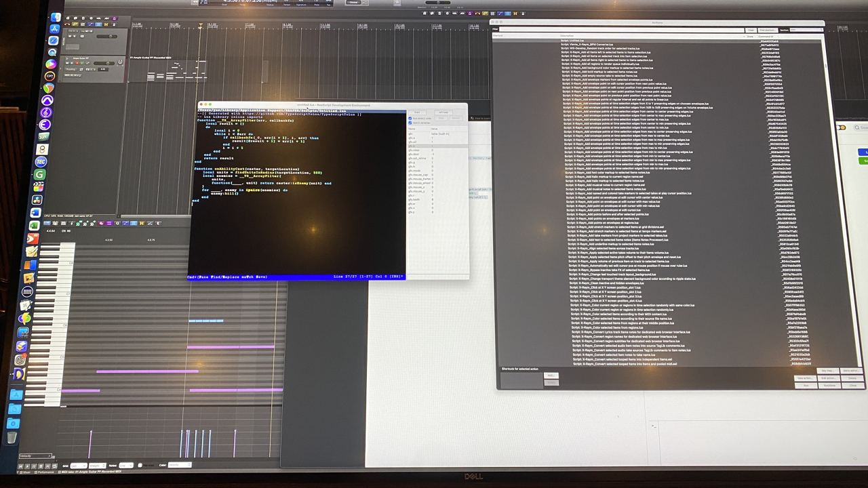Toggle repeat in MIDI editor transport
868x488 pixels.
55,466
